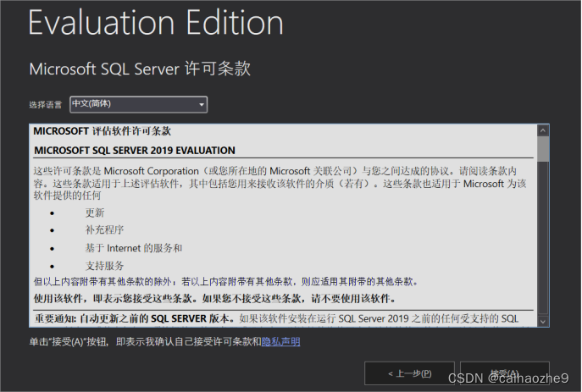
Task: Click the scroll-up arrow of license text
Action: pyautogui.click(x=543, y=130)
